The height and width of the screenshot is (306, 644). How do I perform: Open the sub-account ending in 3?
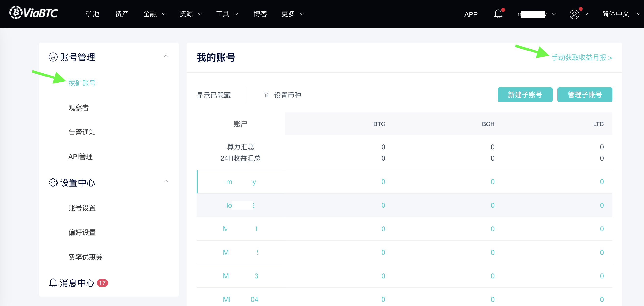click(x=240, y=276)
